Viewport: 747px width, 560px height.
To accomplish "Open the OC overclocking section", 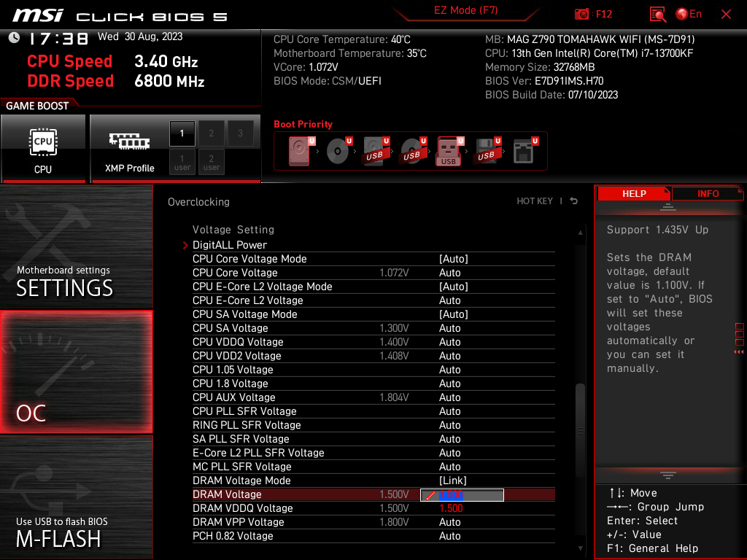I will tap(76, 372).
